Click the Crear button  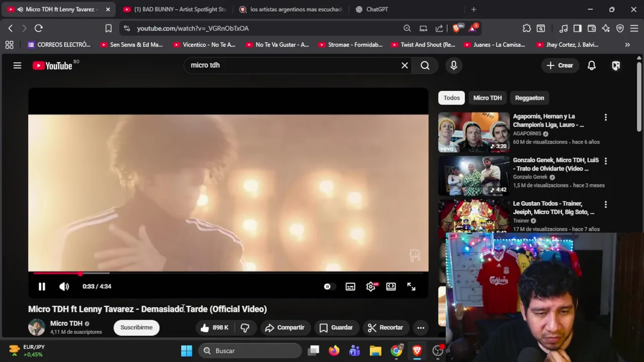tap(559, 65)
